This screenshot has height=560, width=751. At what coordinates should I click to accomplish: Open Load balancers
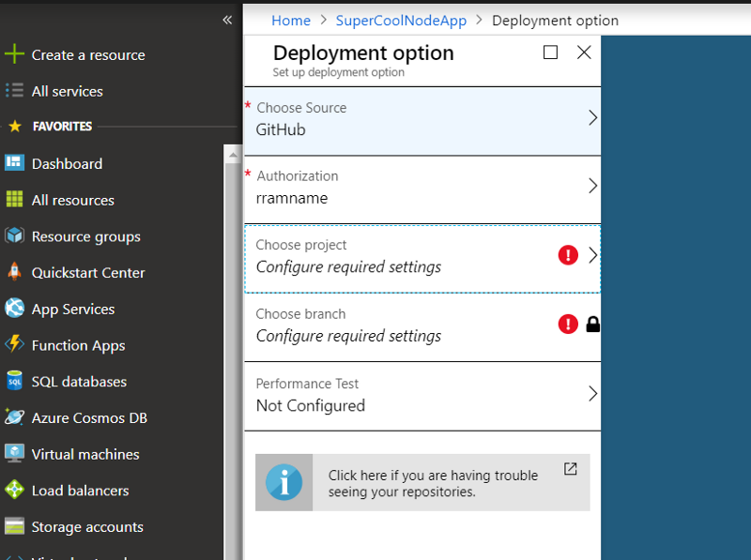click(x=80, y=491)
